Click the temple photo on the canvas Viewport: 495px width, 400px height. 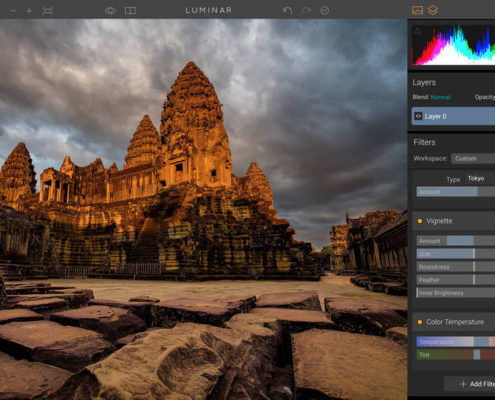click(203, 209)
